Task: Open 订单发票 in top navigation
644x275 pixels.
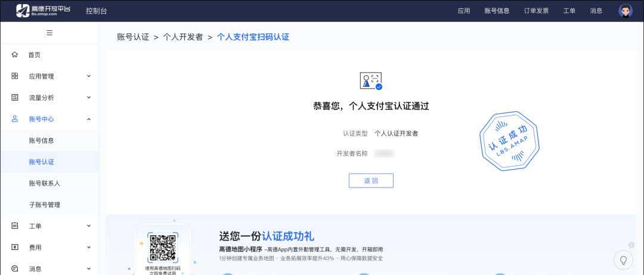Action: [x=537, y=11]
